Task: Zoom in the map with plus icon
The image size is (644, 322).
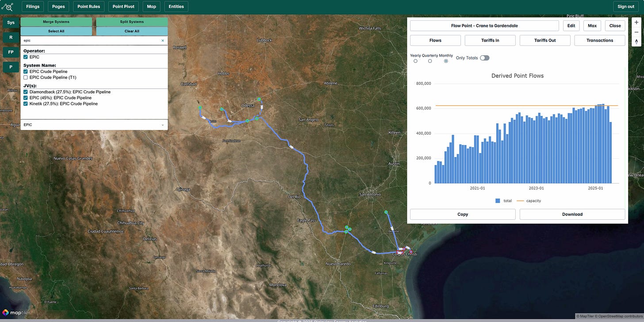Action: 636,23
